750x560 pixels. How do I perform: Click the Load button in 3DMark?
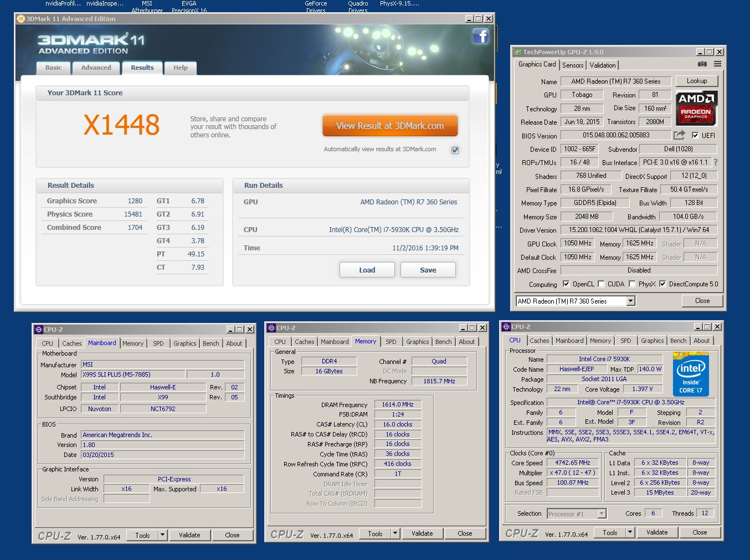point(367,270)
